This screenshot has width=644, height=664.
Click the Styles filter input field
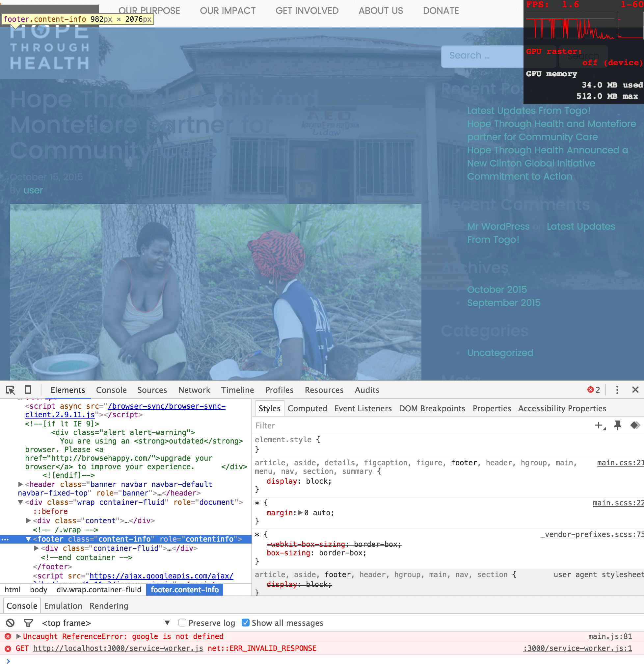[x=420, y=425]
